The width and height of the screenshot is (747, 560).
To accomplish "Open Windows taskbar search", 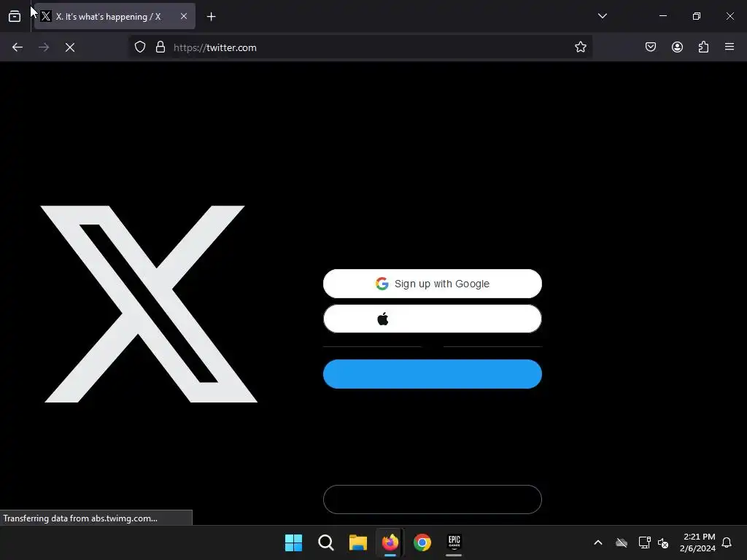I will [326, 542].
